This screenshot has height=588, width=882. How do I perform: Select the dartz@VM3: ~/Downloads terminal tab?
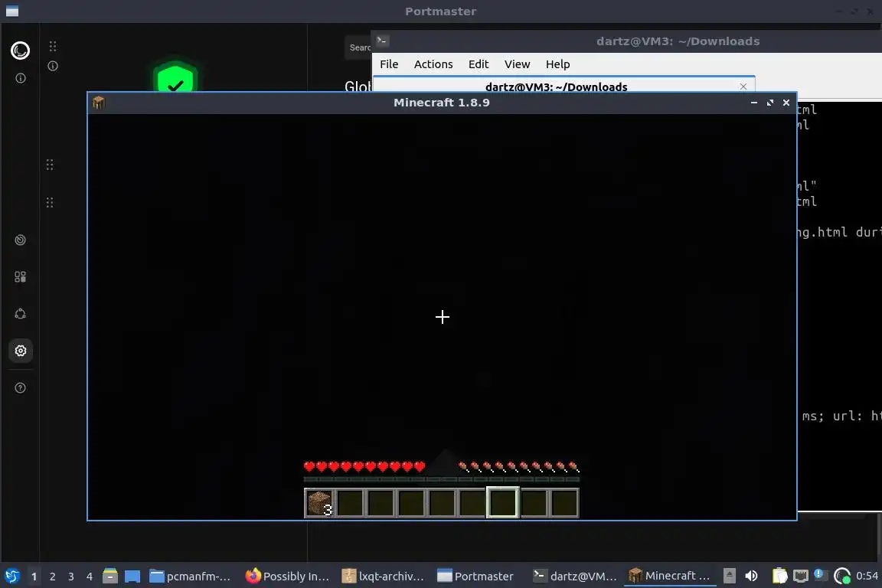(557, 87)
